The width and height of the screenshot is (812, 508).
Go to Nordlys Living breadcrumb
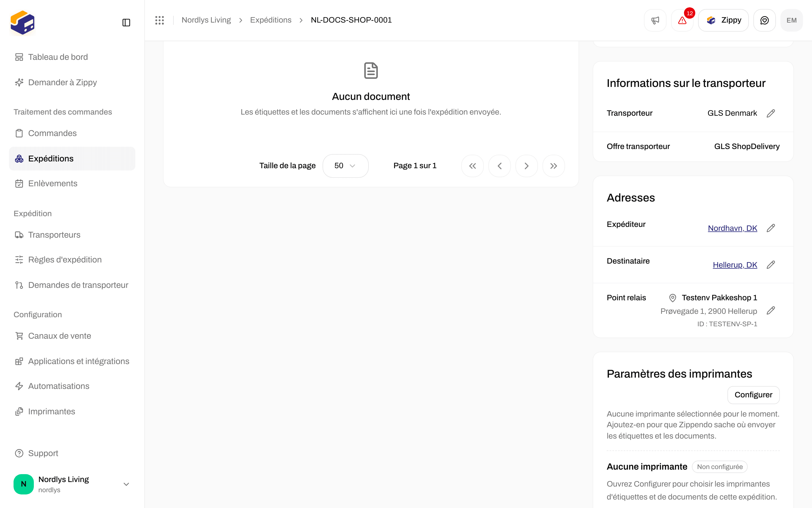click(x=206, y=20)
